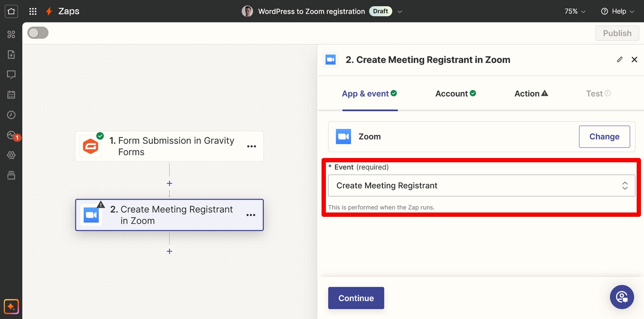Add a step after the Zoom step
This screenshot has width=644, height=319.
pos(170,251)
